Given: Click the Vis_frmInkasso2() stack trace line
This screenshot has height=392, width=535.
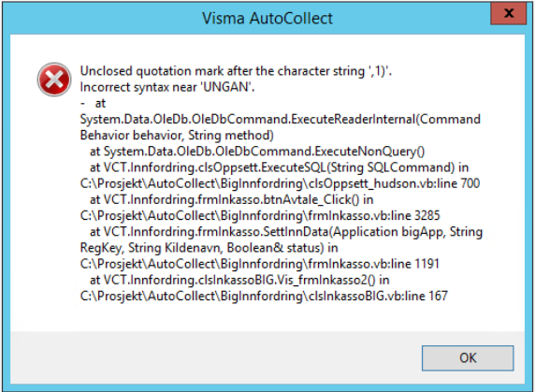Looking at the screenshot, I should click(x=239, y=280).
